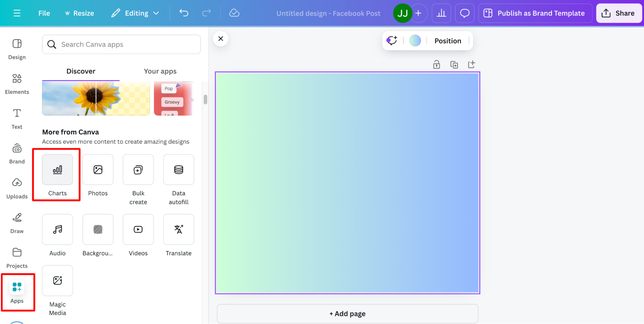The height and width of the screenshot is (324, 644).
Task: Open the Apps sidebar panel
Action: 17,292
